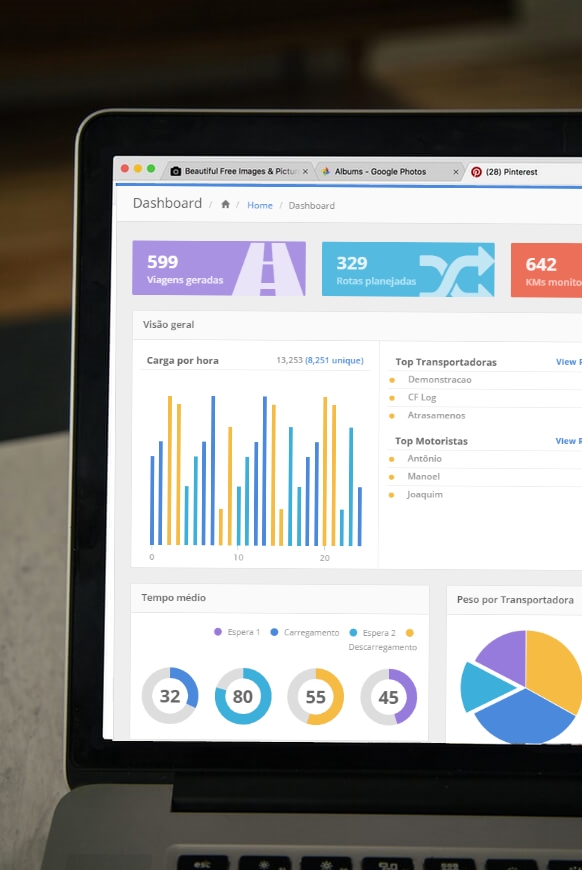582x870 pixels.
Task: Switch to Albums - Google Photos tab
Action: [x=388, y=172]
